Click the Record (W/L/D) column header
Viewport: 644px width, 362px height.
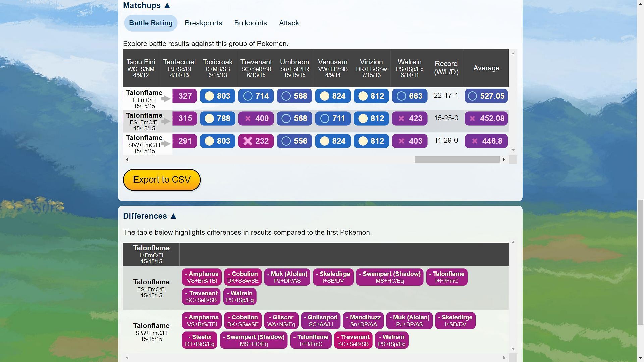[x=446, y=68]
